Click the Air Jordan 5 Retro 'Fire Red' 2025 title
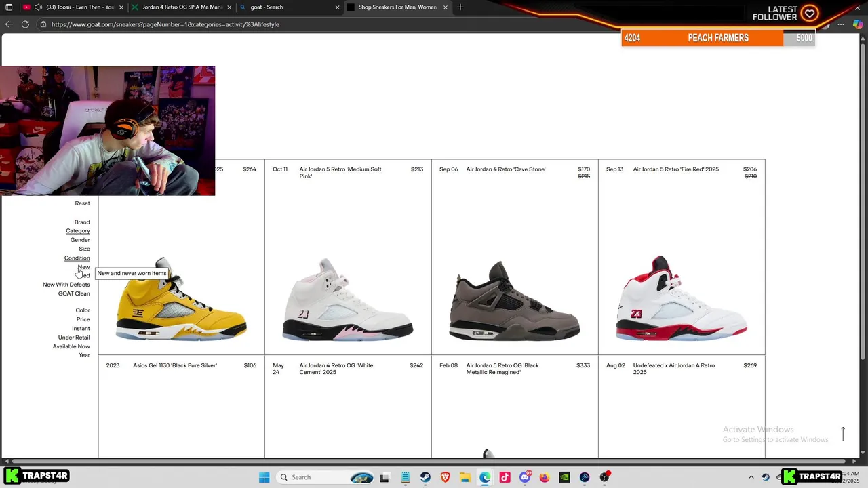 pos(676,169)
